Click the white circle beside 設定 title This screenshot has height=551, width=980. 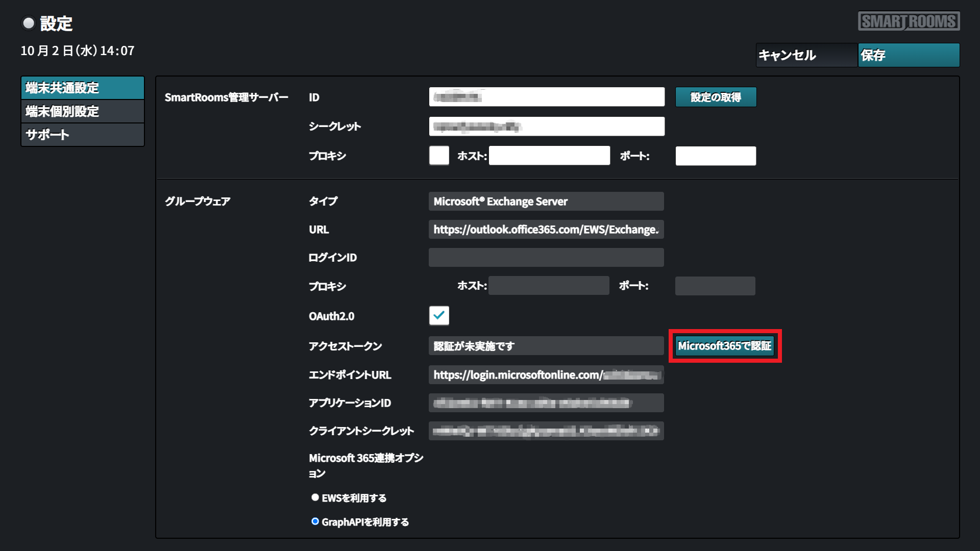(29, 23)
